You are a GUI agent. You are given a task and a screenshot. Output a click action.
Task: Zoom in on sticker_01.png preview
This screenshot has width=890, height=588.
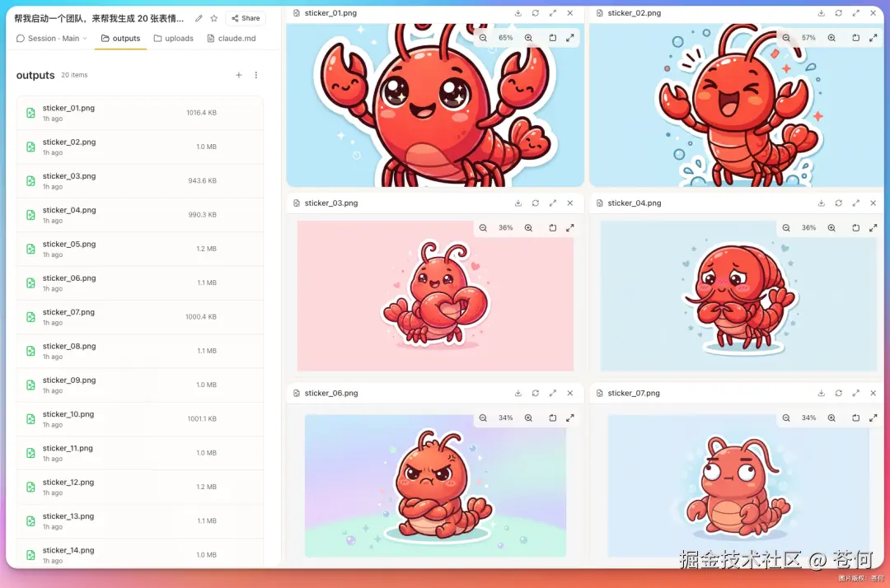coord(528,38)
